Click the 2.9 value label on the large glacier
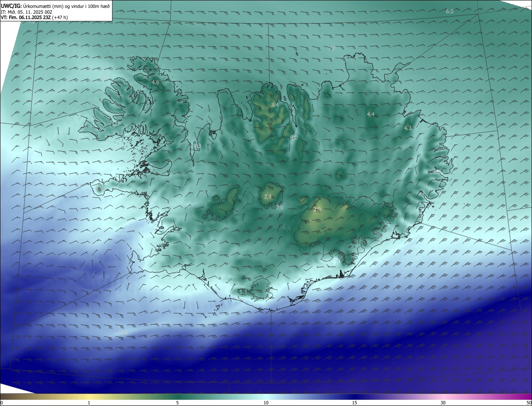Screen dimensions: 532x406 point(318,209)
